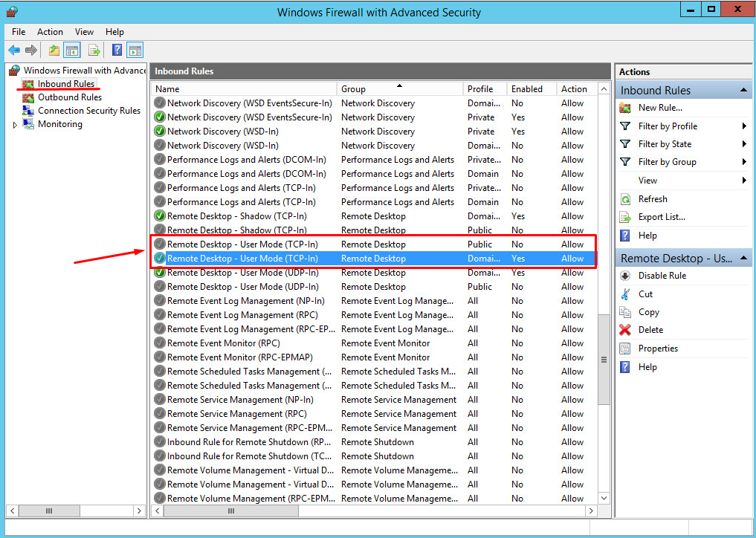Click the Back arrow toolbar icon

click(x=14, y=51)
